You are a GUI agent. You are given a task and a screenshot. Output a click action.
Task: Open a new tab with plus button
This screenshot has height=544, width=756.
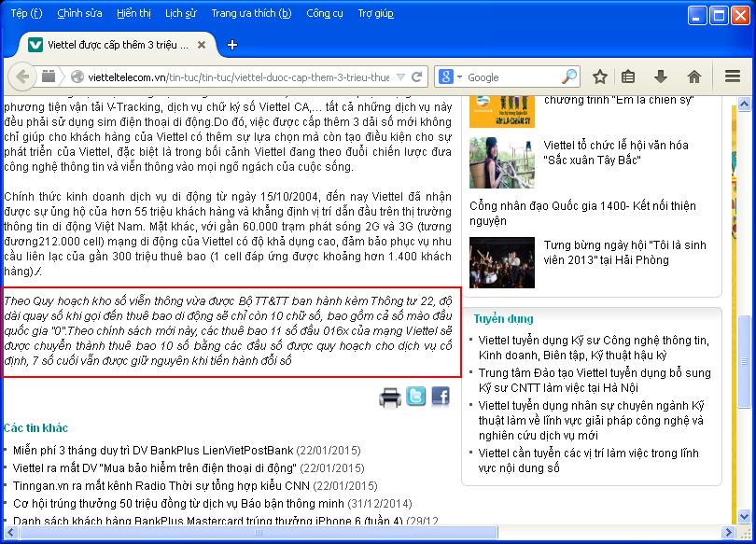pos(231,45)
